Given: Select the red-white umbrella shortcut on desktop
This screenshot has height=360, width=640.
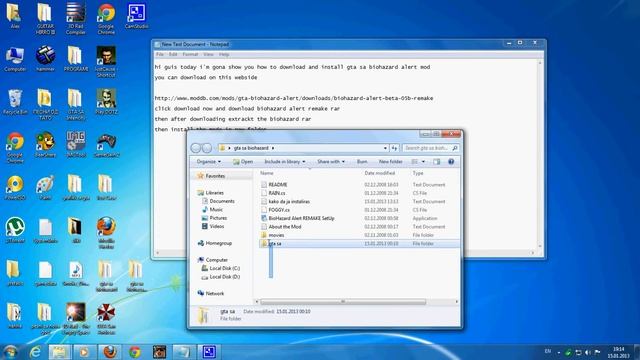Looking at the screenshot, I should tap(106, 319).
